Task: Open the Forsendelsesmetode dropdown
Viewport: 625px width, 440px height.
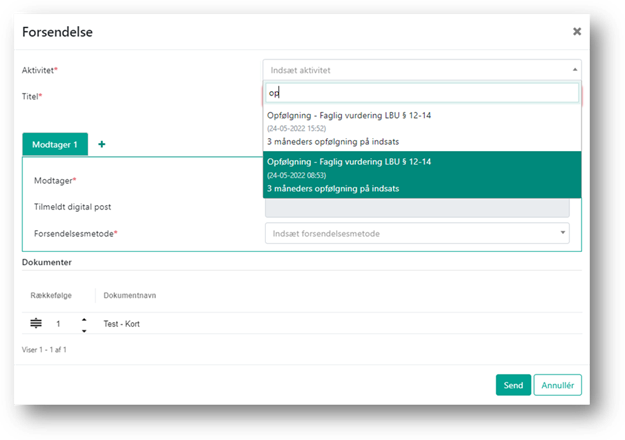Action: pyautogui.click(x=417, y=233)
